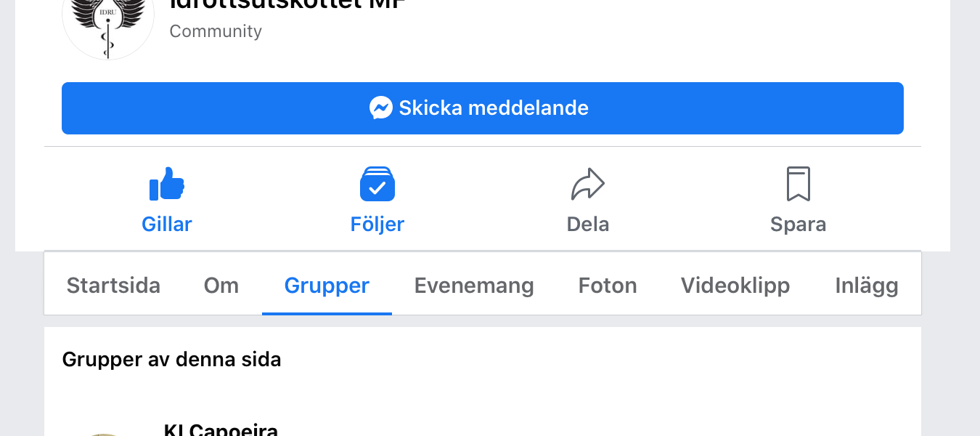The height and width of the screenshot is (436, 980).
Task: Switch to the Startsida tab
Action: [x=113, y=286]
